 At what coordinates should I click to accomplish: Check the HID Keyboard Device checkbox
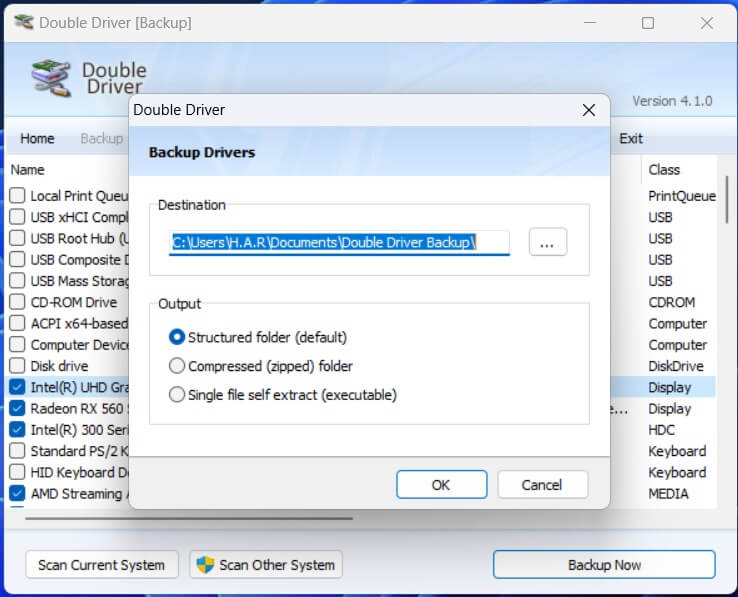coord(17,472)
